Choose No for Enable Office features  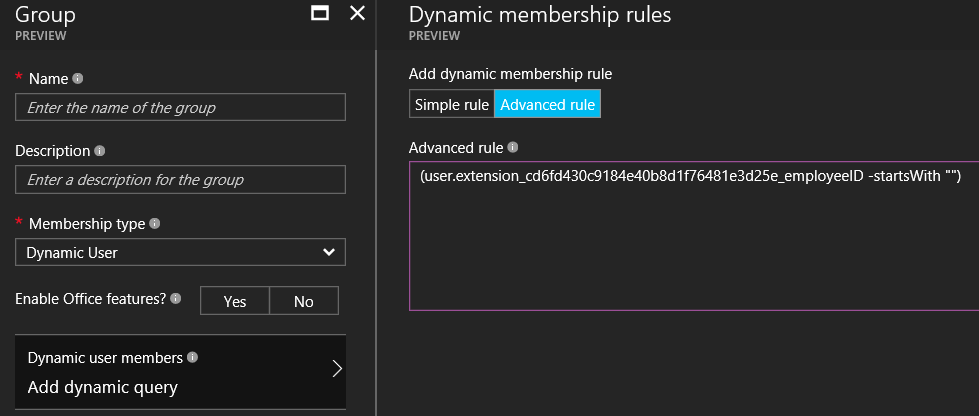(303, 301)
